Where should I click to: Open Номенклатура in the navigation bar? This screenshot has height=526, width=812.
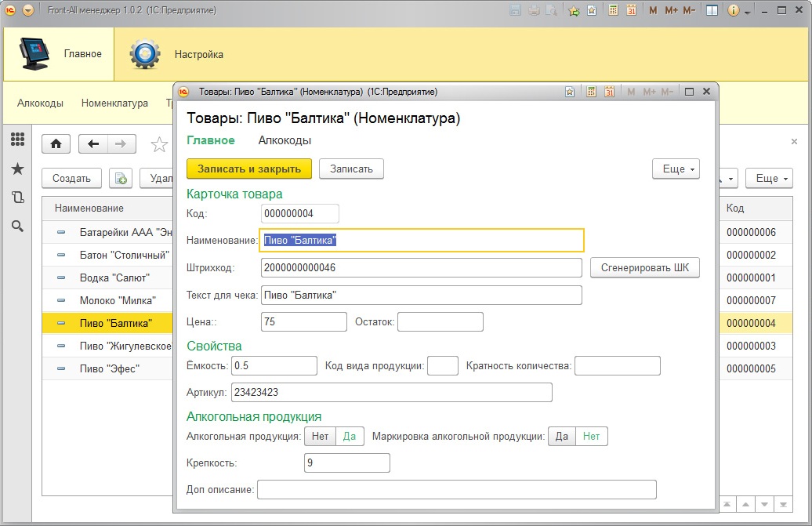114,103
